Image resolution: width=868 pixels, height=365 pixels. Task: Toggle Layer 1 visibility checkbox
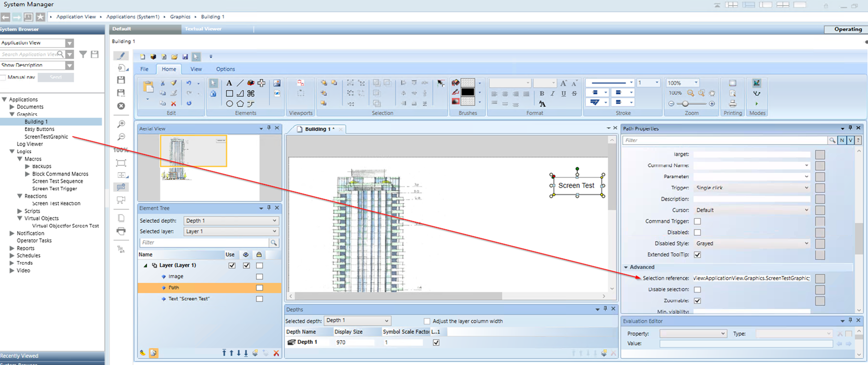[x=246, y=265]
